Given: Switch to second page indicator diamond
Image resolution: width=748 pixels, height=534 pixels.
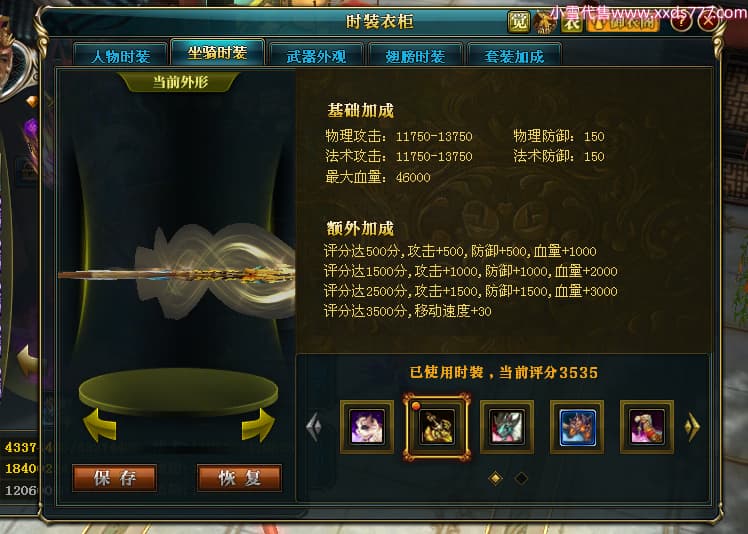Looking at the screenshot, I should tap(521, 478).
